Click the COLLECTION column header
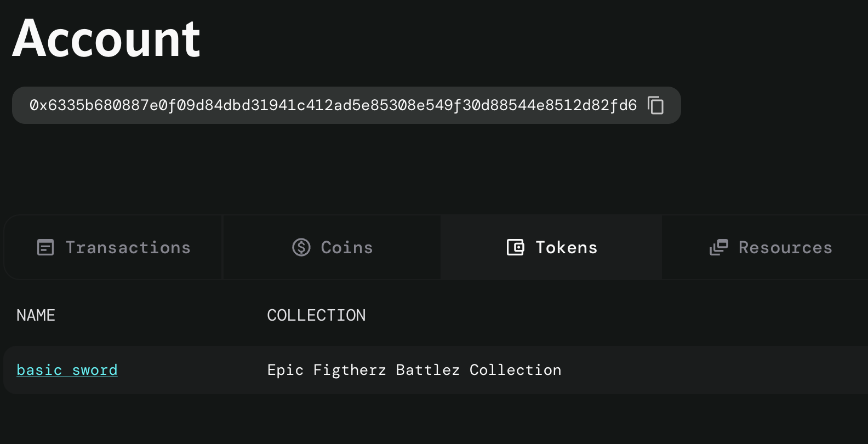The image size is (868, 444). (x=316, y=315)
